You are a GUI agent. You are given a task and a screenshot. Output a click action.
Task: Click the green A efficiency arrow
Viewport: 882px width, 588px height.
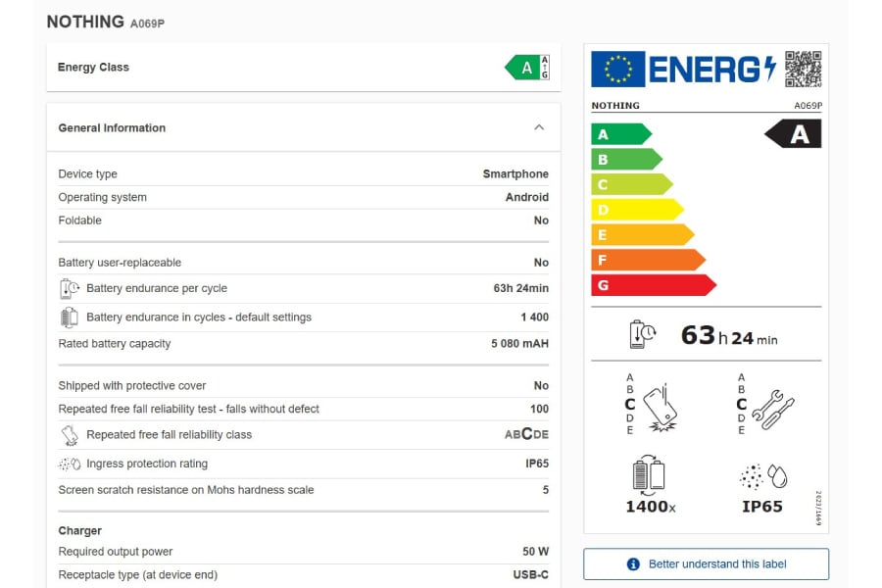[x=619, y=134]
